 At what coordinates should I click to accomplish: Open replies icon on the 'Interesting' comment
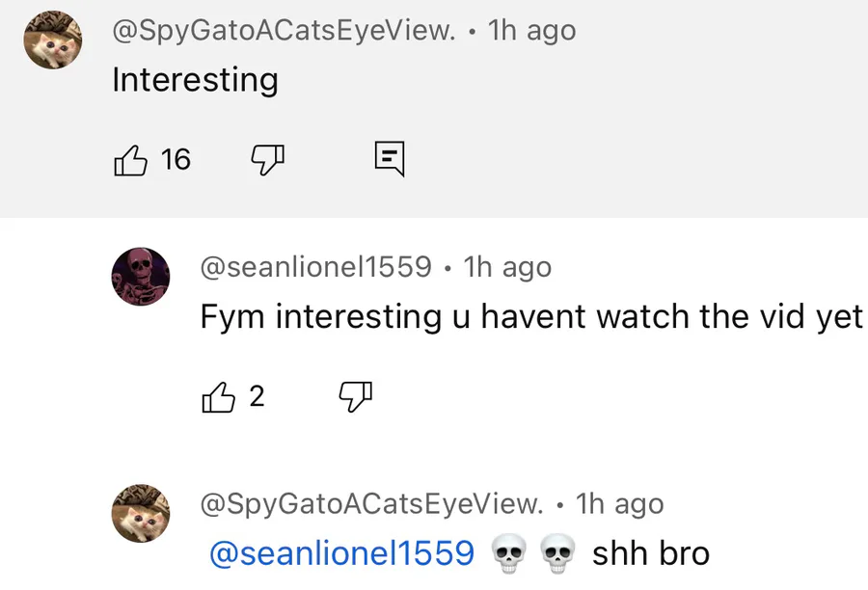point(389,159)
